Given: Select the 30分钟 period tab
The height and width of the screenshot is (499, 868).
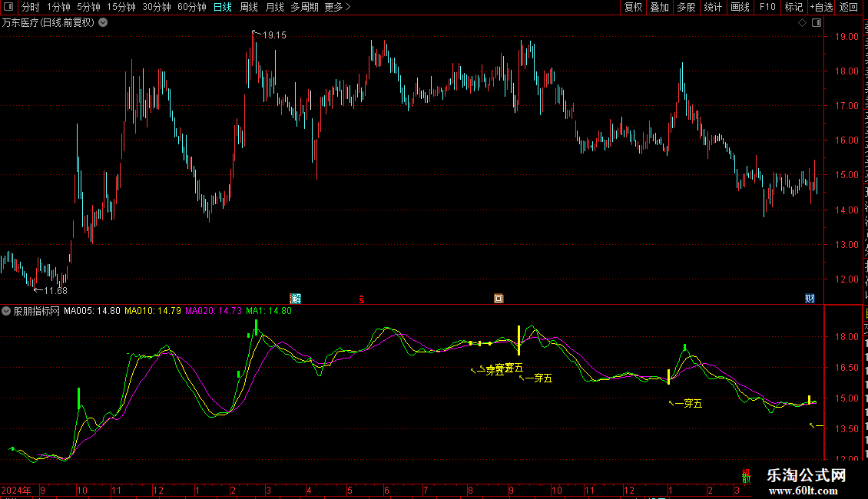Looking at the screenshot, I should (x=156, y=7).
